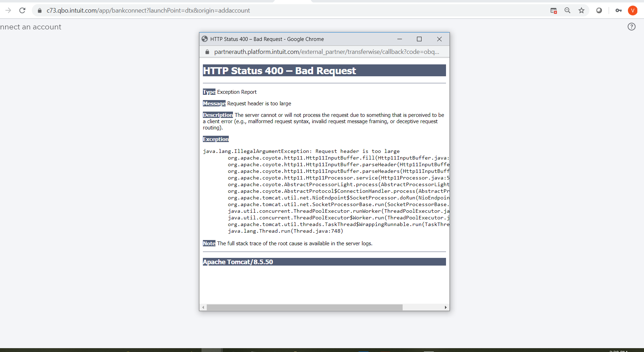Open the round extension icon

[599, 10]
